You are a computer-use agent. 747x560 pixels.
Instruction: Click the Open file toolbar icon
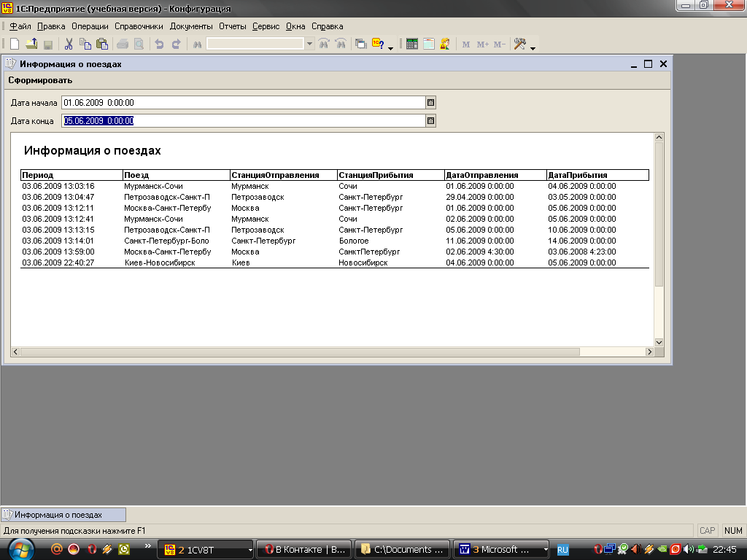click(31, 44)
